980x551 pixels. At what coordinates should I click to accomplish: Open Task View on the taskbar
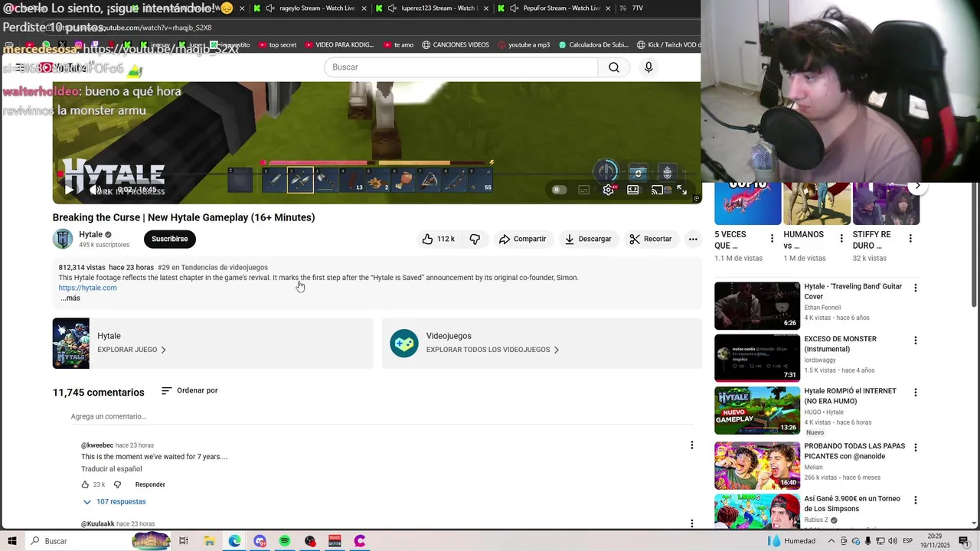point(184,541)
